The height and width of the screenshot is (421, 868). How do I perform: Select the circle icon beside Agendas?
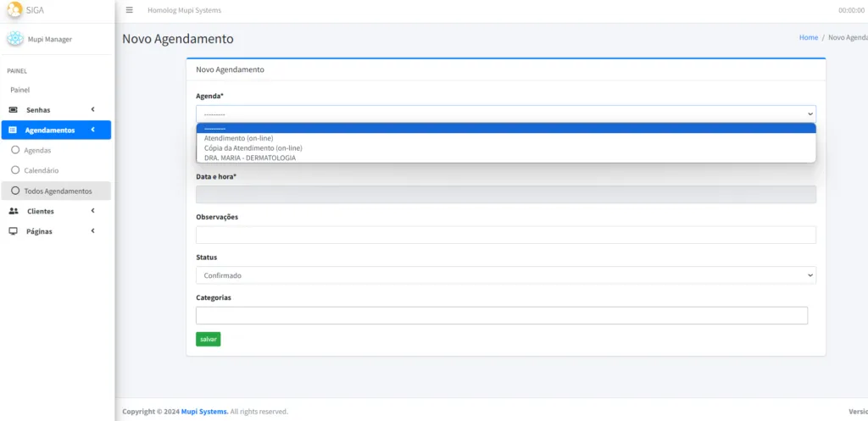click(15, 150)
